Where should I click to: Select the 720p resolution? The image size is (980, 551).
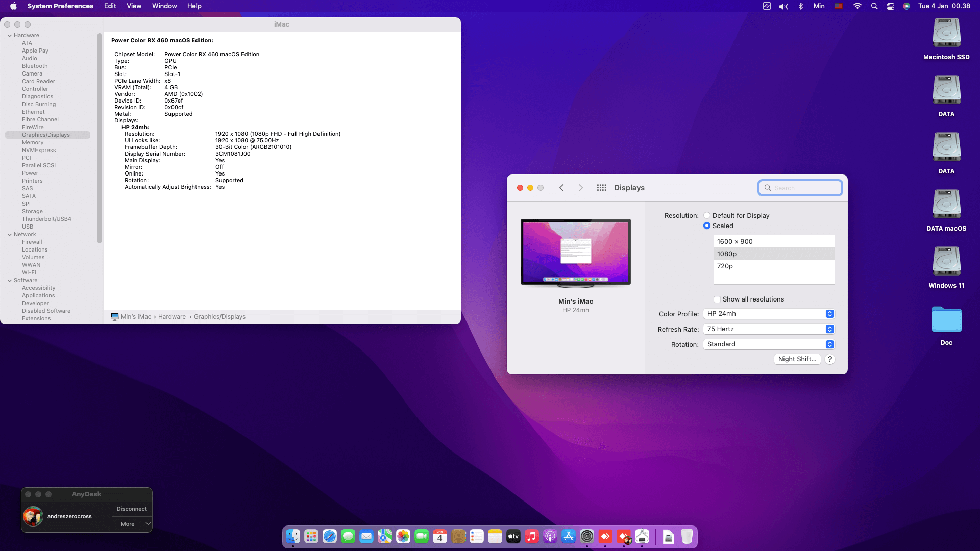coord(774,266)
